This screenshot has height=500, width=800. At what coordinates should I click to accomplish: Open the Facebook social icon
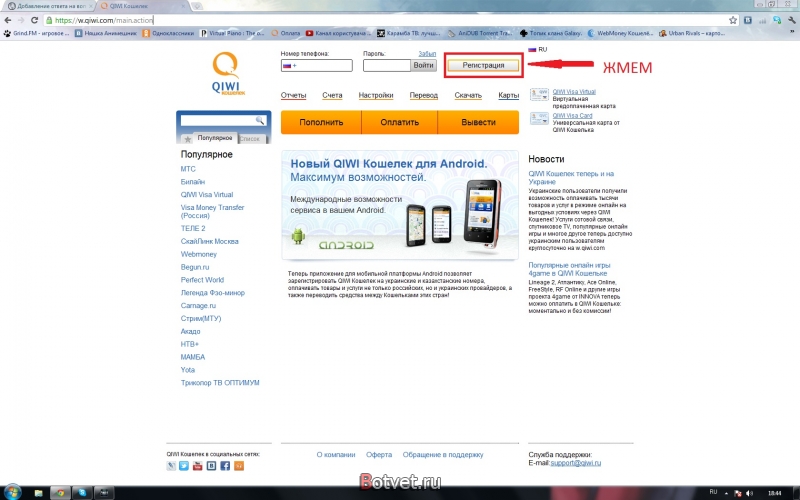click(x=225, y=466)
